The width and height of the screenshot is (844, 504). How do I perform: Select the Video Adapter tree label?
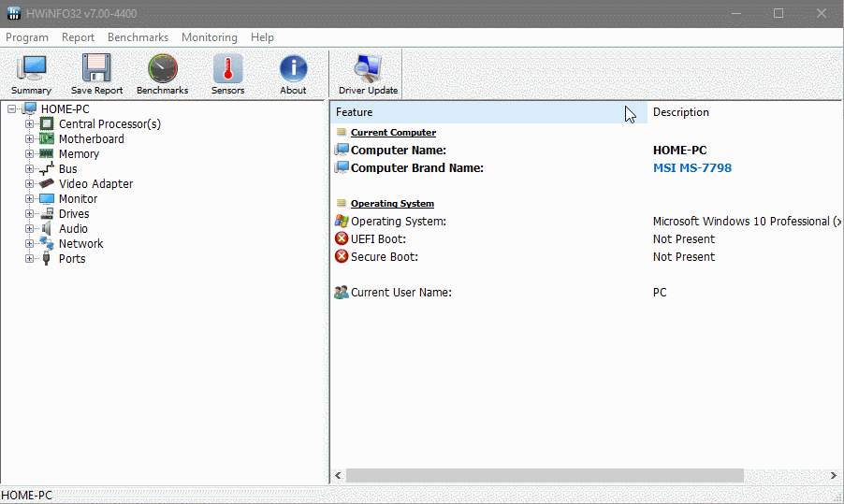coord(95,184)
